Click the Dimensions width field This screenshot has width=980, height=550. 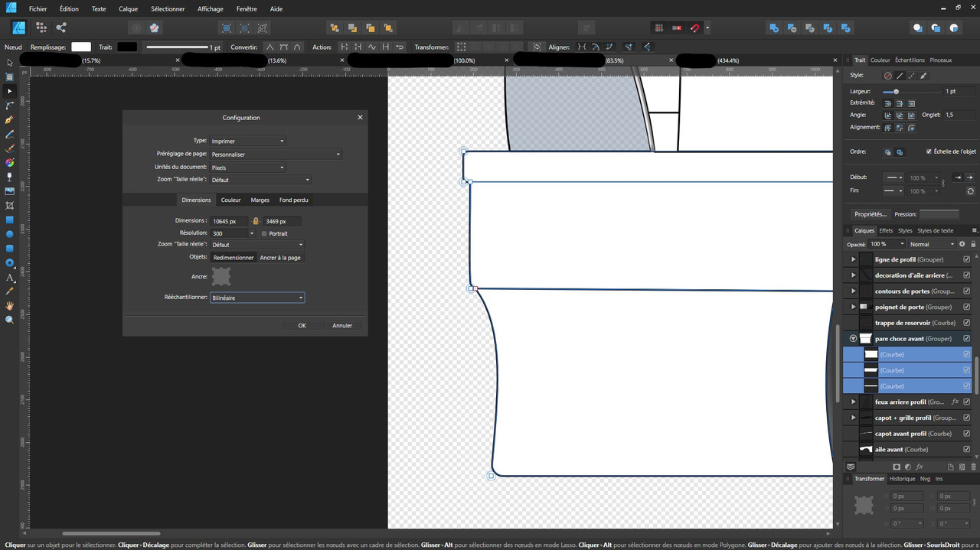[229, 221]
